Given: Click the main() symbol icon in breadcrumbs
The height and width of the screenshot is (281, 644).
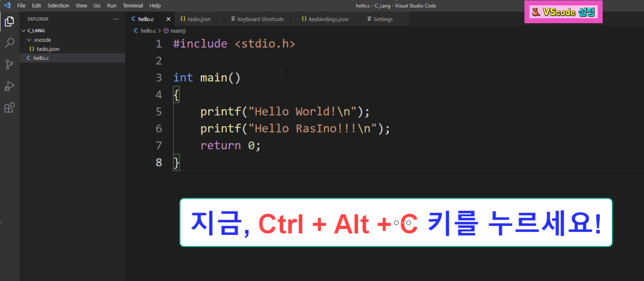Looking at the screenshot, I should pos(166,31).
